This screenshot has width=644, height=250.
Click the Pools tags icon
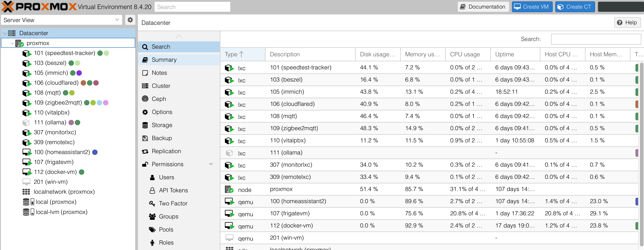tap(152, 230)
